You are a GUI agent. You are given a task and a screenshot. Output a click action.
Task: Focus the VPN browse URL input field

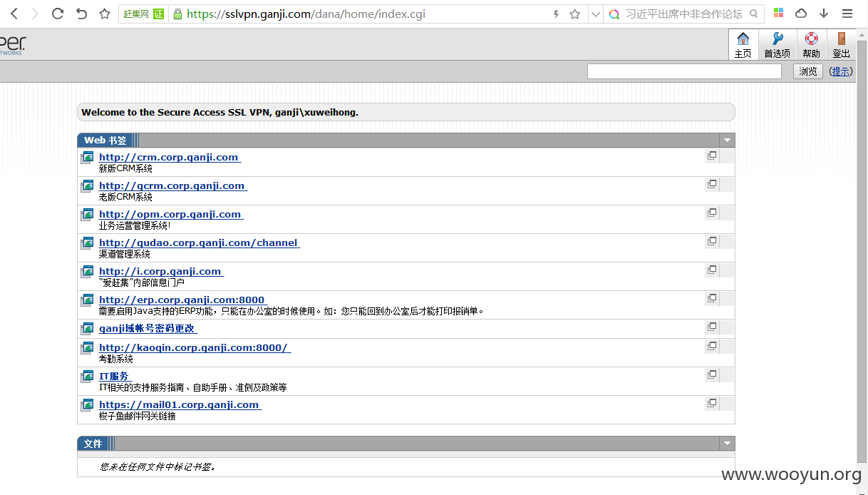[684, 71]
